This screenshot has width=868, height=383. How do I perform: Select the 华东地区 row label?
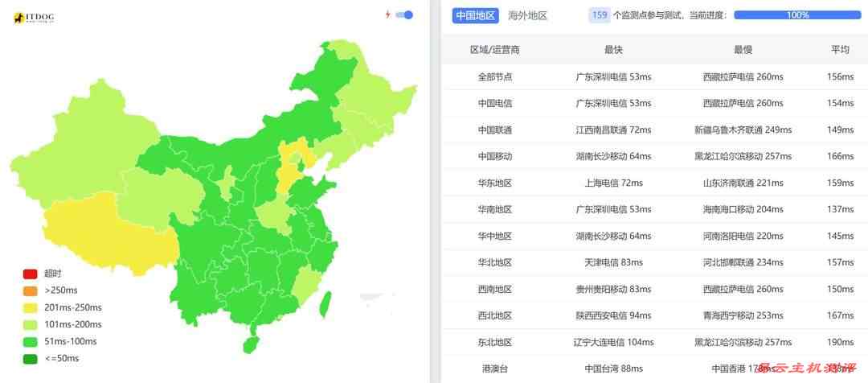495,183
